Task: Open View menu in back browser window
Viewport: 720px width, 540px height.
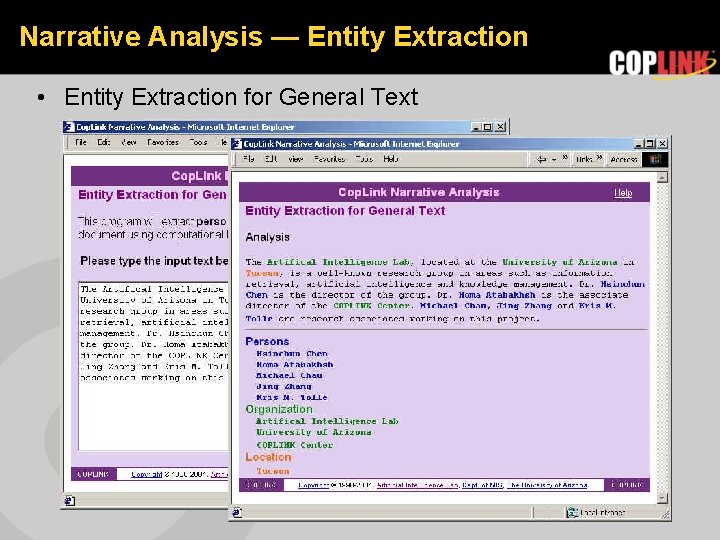Action: (129, 142)
